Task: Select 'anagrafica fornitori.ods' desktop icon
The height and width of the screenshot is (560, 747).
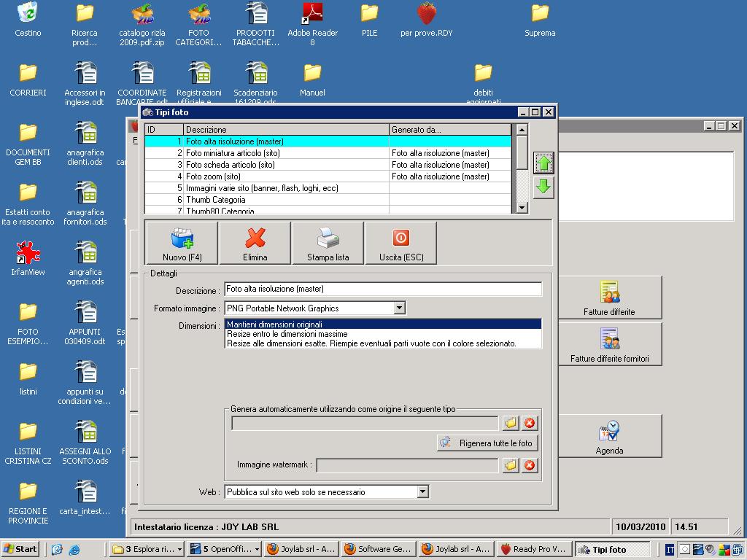Action: pyautogui.click(x=85, y=203)
